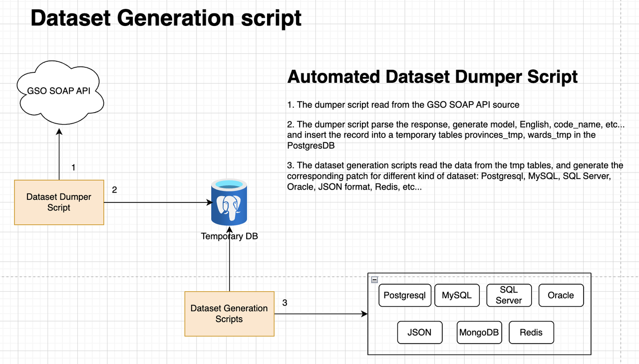Click step text mentioning provinces_tmp, wards_tmp
This screenshot has width=639, height=364.
pos(456,135)
